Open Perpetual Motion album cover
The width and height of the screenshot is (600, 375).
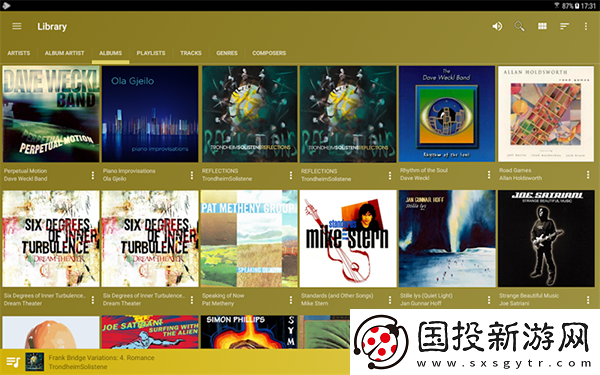pyautogui.click(x=51, y=114)
